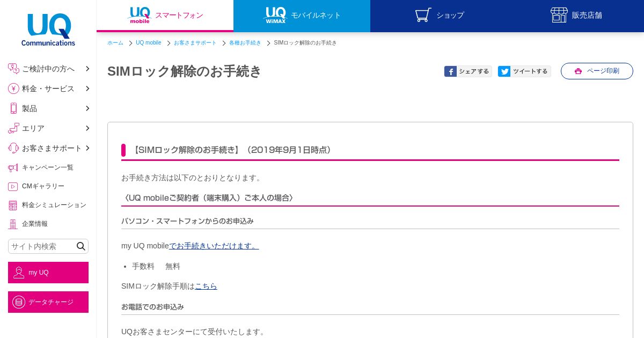Open the でお手続きいただけます。 link

214,246
